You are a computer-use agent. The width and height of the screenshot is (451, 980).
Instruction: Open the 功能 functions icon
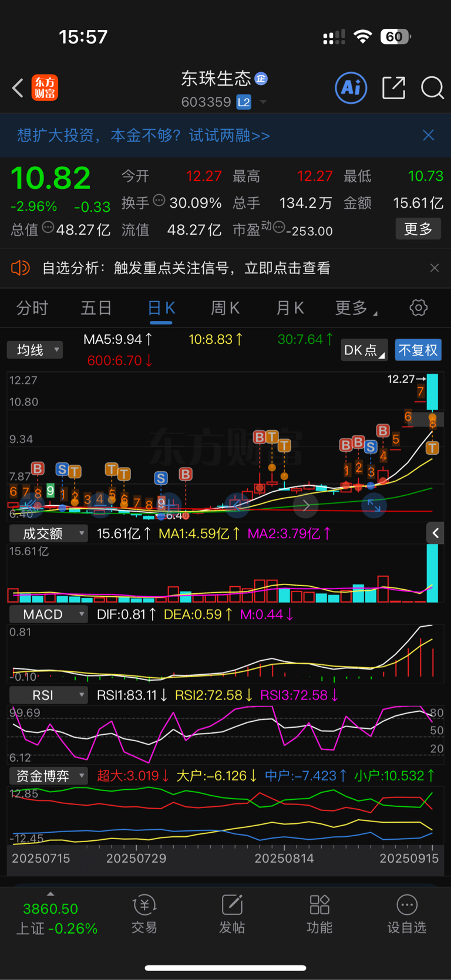coord(319,914)
